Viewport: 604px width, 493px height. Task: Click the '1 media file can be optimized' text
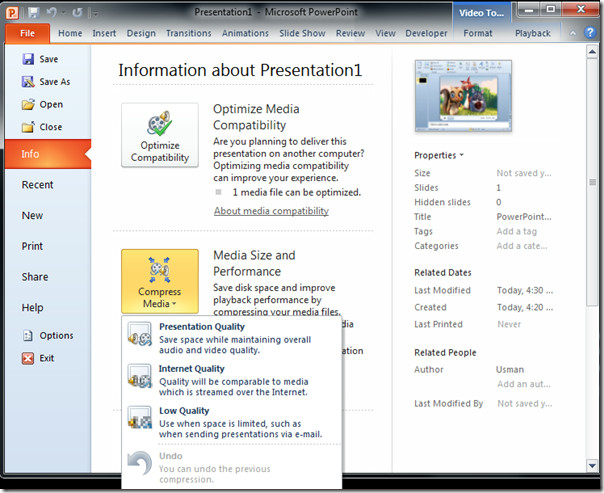pyautogui.click(x=297, y=193)
